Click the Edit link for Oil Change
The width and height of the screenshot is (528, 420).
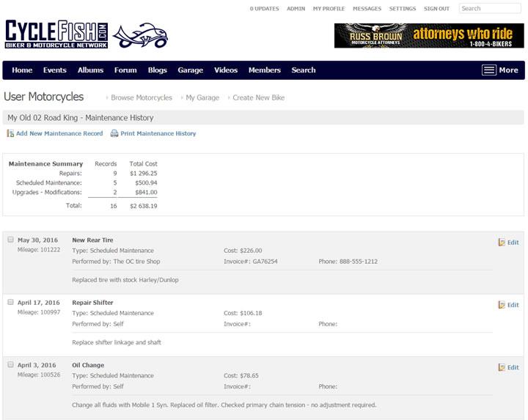point(513,367)
